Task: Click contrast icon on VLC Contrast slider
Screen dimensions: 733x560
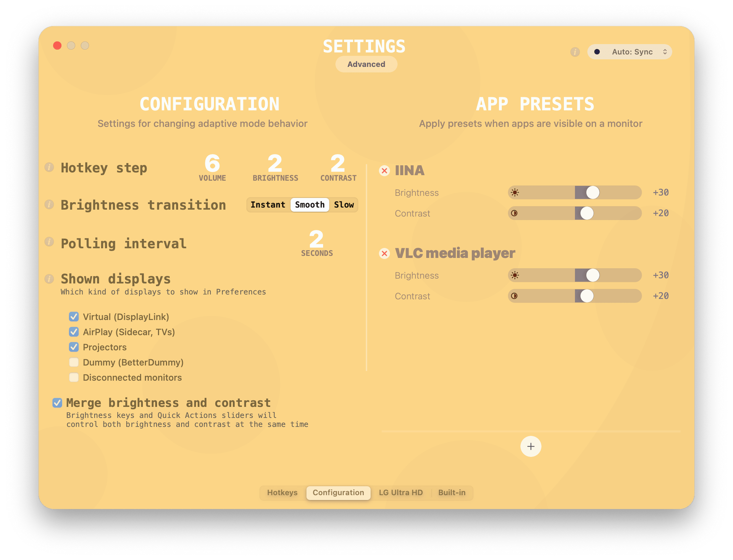Action: [514, 296]
